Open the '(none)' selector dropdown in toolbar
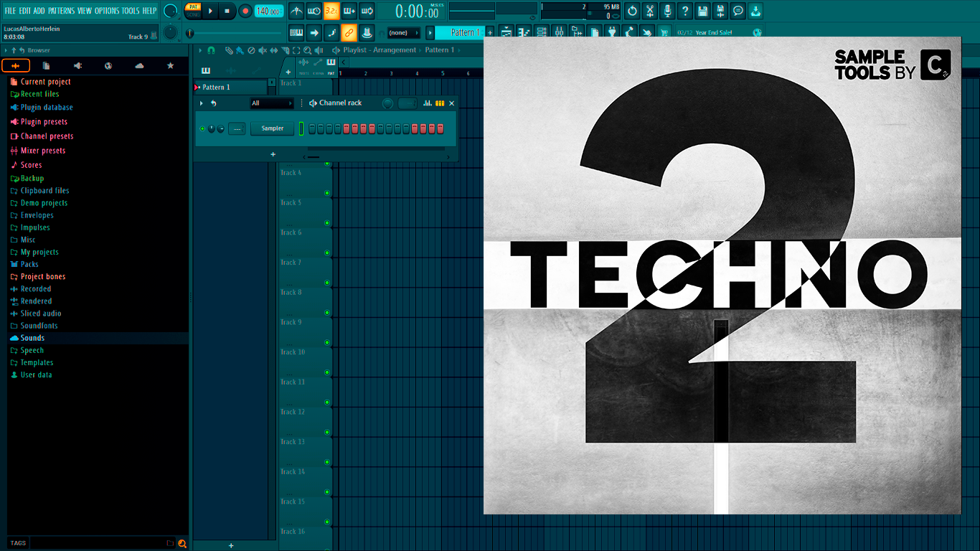980x551 pixels. [x=403, y=32]
